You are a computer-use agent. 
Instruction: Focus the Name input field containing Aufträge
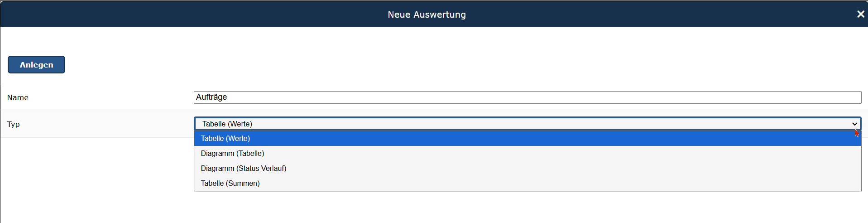point(528,97)
